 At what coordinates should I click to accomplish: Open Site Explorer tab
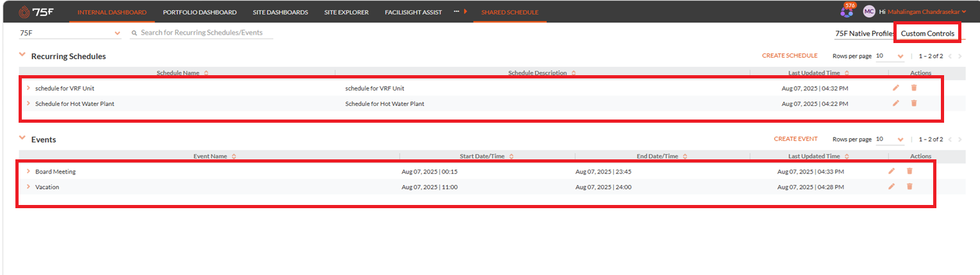(x=347, y=12)
